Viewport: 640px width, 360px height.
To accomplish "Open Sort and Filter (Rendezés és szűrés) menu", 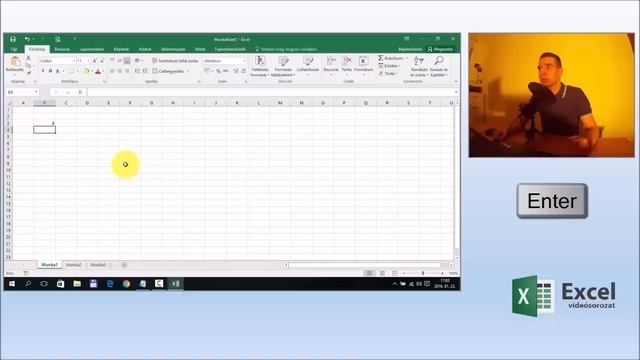I will (419, 67).
